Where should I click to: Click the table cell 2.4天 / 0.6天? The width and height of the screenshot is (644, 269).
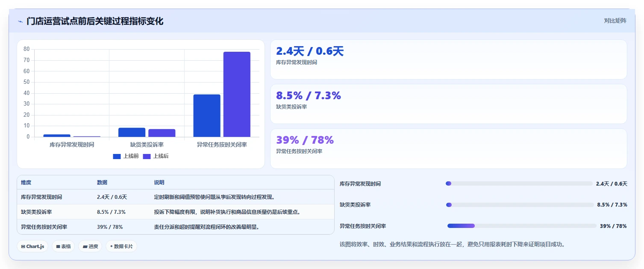point(112,197)
